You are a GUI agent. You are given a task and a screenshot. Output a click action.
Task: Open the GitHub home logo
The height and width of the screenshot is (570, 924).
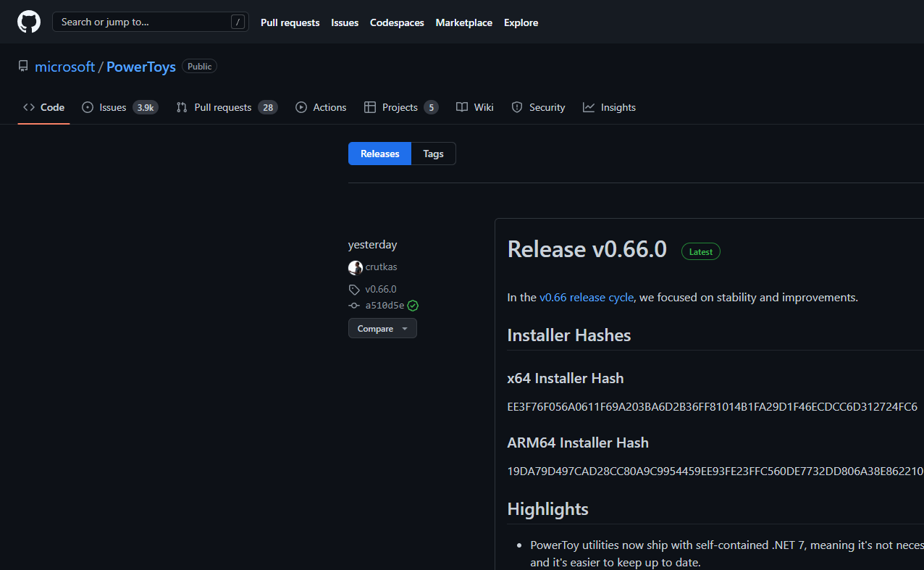click(29, 22)
